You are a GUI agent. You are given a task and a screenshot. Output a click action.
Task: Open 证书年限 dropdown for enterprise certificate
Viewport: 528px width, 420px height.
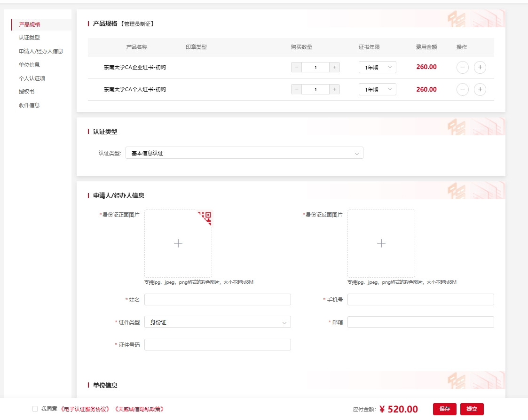(x=377, y=67)
